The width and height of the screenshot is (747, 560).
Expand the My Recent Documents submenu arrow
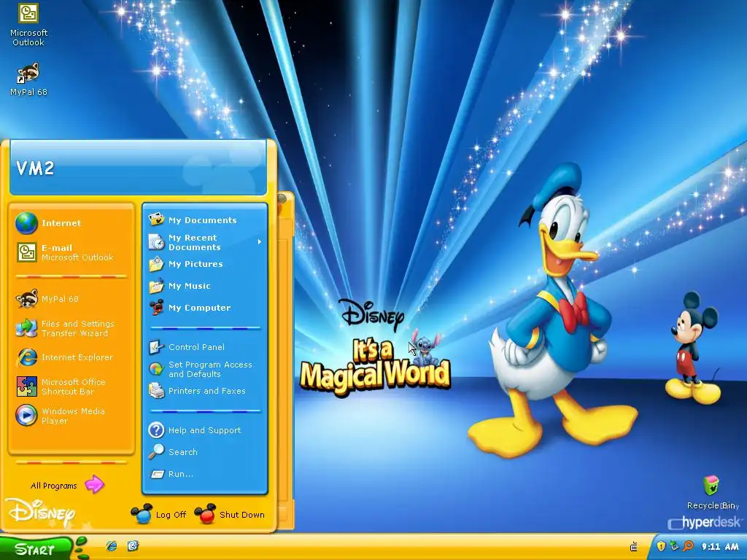pos(260,242)
